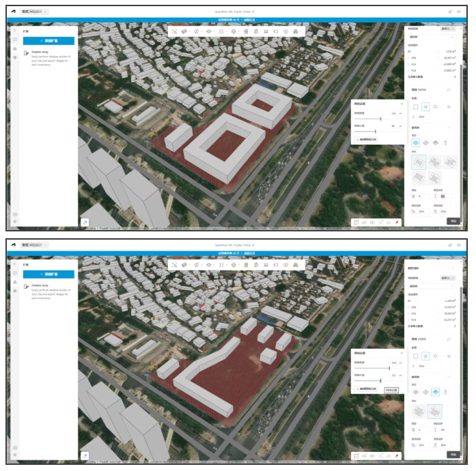Click the tree cluster icon in the lower left sidebar
The height and width of the screenshot is (471, 476).
coord(15,282)
